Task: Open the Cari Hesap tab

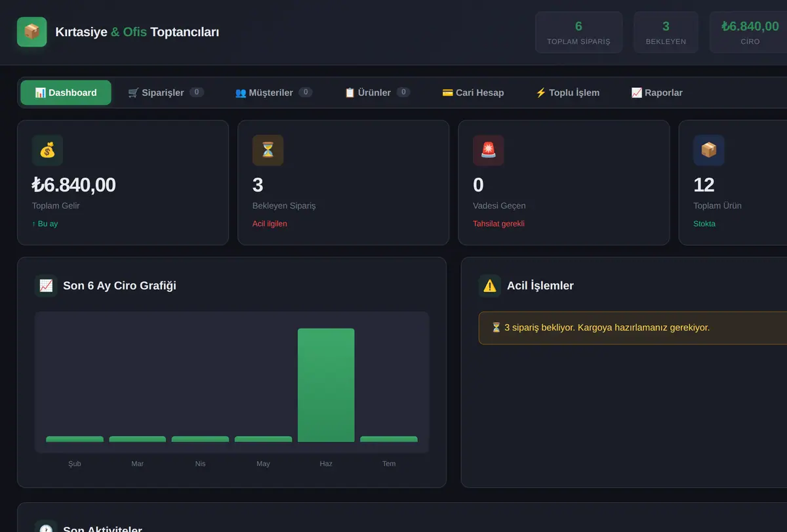Action: 473,92
